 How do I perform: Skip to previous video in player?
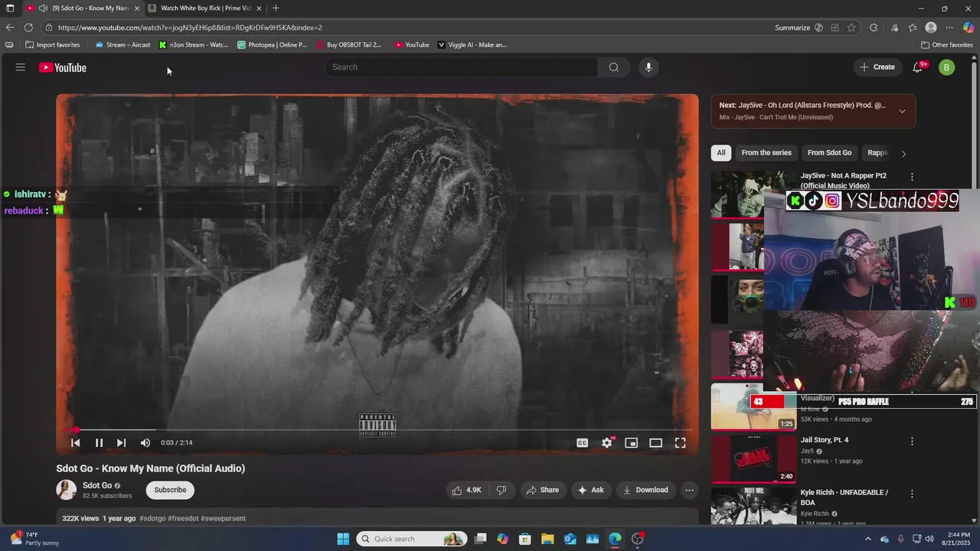point(76,443)
